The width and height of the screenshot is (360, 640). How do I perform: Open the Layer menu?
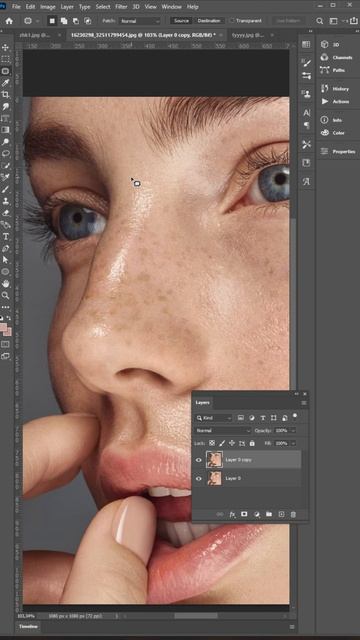click(67, 7)
